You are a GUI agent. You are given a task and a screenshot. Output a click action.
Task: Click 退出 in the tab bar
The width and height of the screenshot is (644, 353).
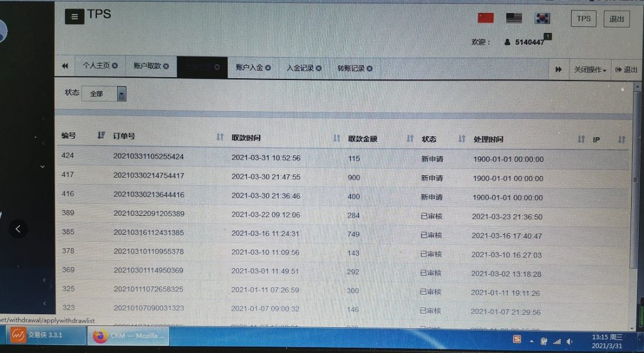[x=626, y=70]
